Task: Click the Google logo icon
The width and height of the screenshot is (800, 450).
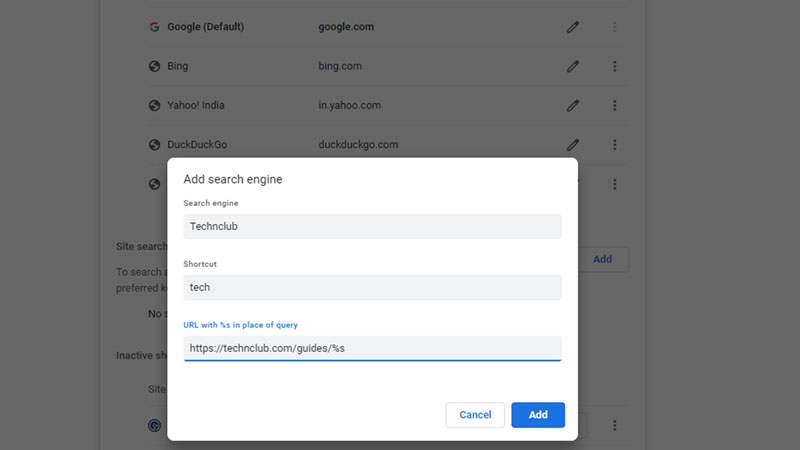Action: click(154, 27)
